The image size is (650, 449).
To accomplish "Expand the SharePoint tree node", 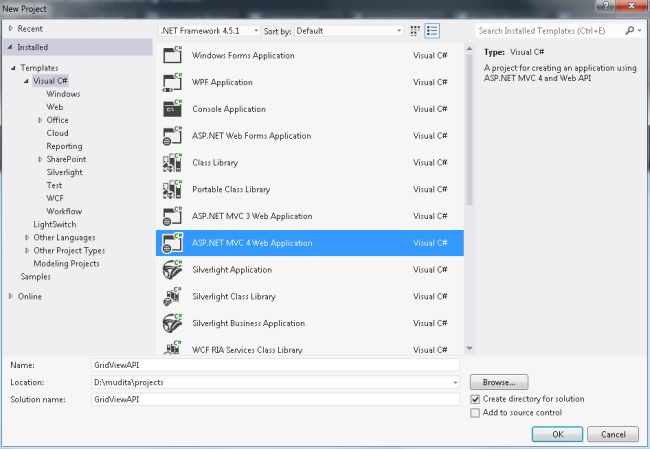I will [x=40, y=159].
